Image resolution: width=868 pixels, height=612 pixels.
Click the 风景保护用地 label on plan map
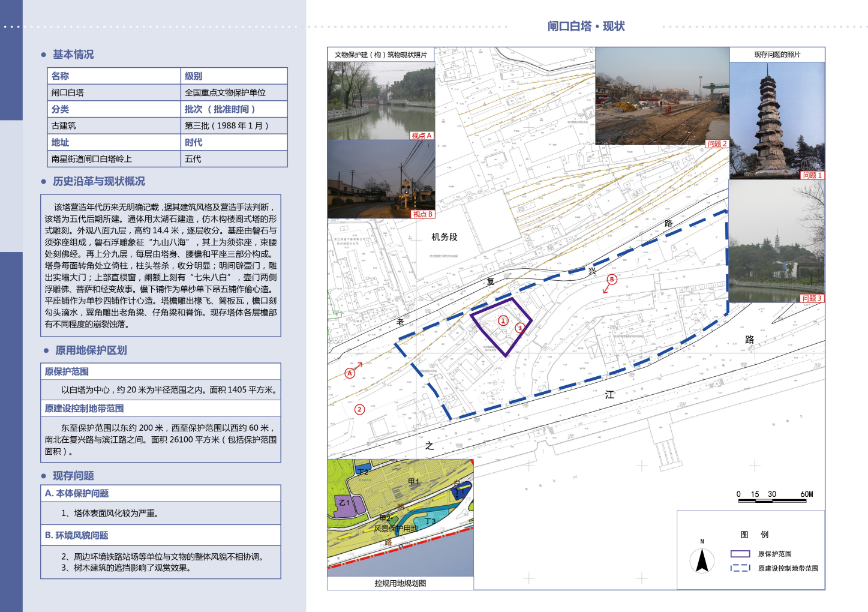pyautogui.click(x=396, y=529)
